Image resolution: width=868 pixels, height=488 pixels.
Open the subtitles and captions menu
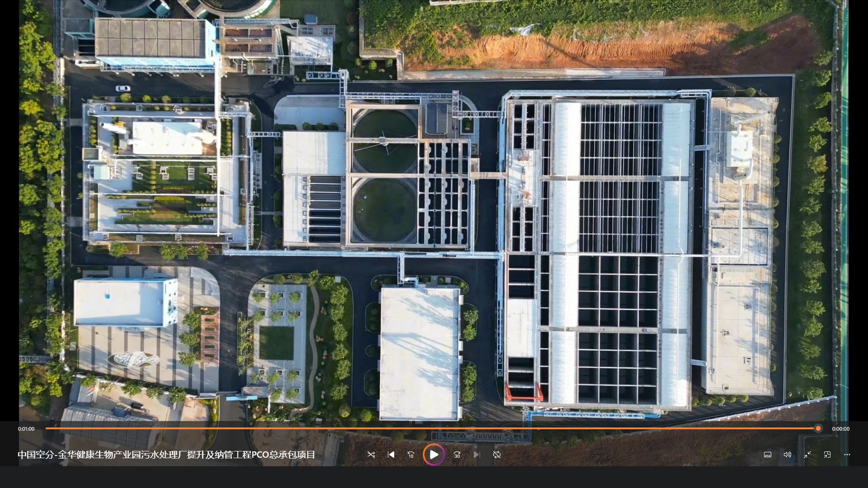click(768, 455)
